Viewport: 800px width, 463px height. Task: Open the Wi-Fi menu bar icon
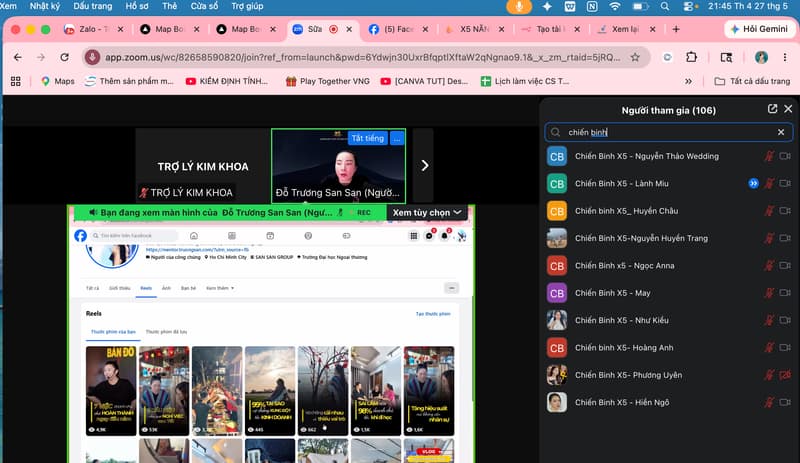click(x=615, y=6)
